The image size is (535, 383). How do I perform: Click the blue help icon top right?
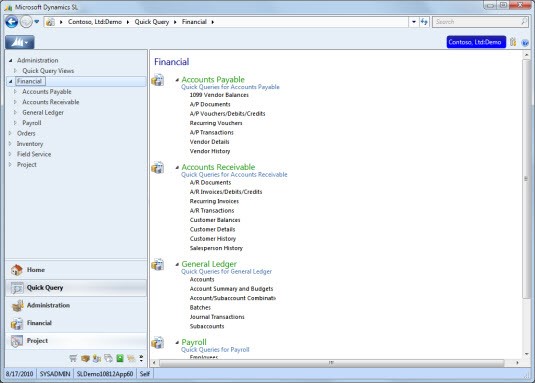pyautogui.click(x=525, y=43)
